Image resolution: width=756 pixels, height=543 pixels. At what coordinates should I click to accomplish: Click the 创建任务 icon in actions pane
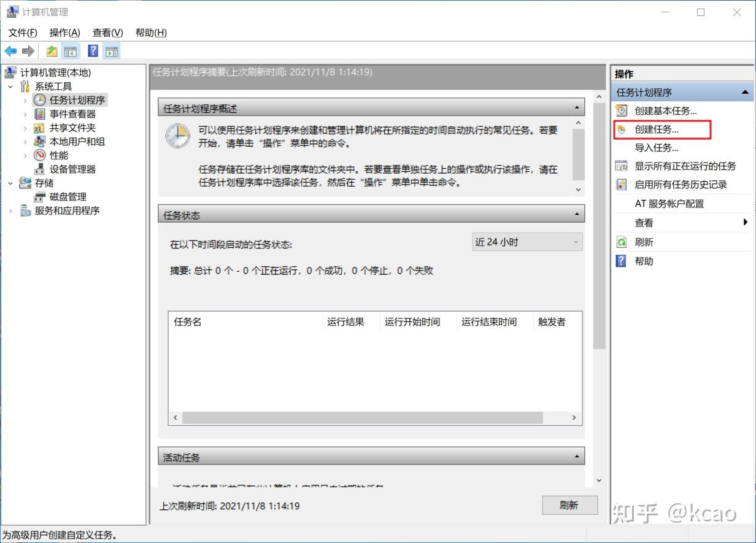(622, 129)
